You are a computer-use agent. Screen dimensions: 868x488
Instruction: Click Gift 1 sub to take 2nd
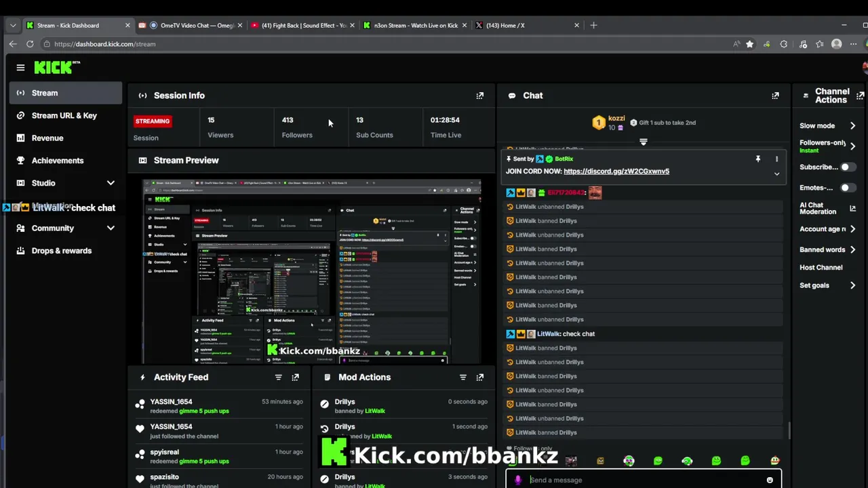tap(662, 123)
